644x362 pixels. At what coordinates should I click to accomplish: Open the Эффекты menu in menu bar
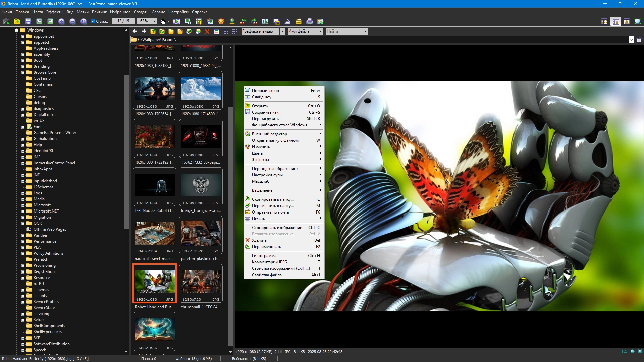click(x=55, y=12)
